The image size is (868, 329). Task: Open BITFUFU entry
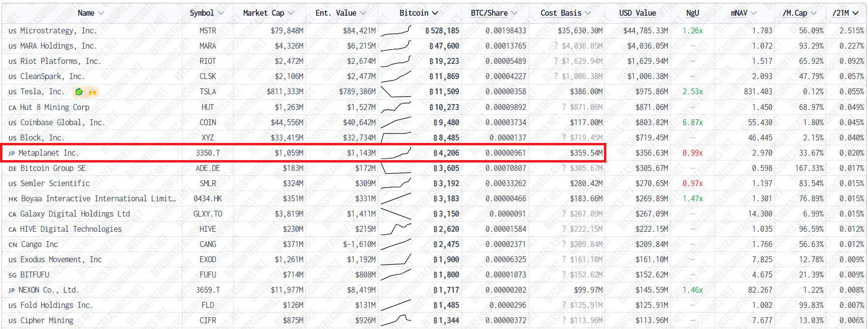point(34,274)
